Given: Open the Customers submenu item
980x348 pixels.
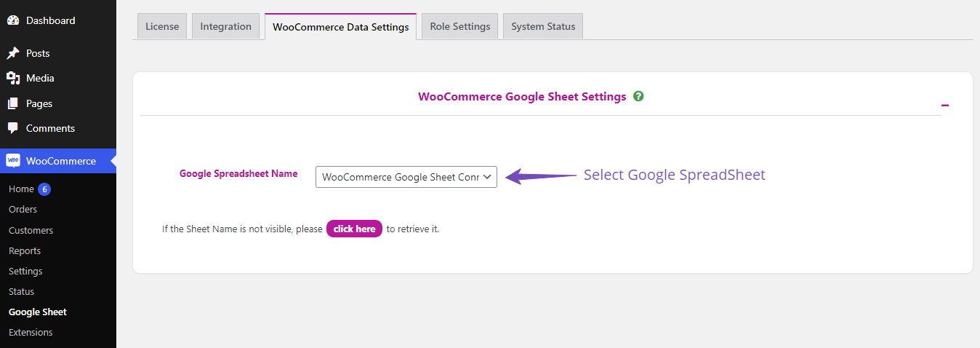Looking at the screenshot, I should click(x=31, y=230).
